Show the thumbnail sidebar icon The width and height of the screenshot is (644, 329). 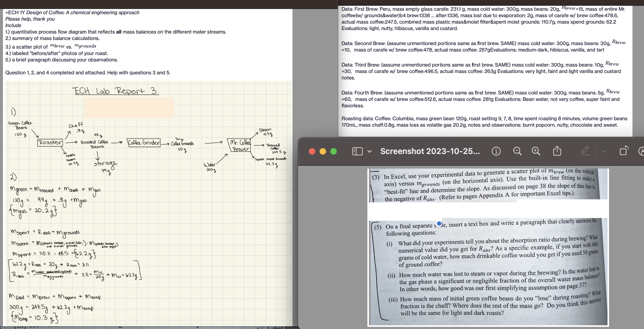pyautogui.click(x=357, y=151)
